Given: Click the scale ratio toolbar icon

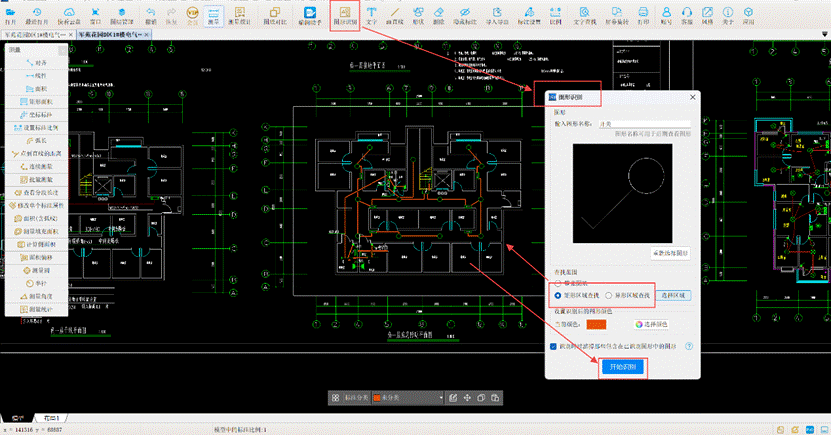Looking at the screenshot, I should click(x=555, y=15).
